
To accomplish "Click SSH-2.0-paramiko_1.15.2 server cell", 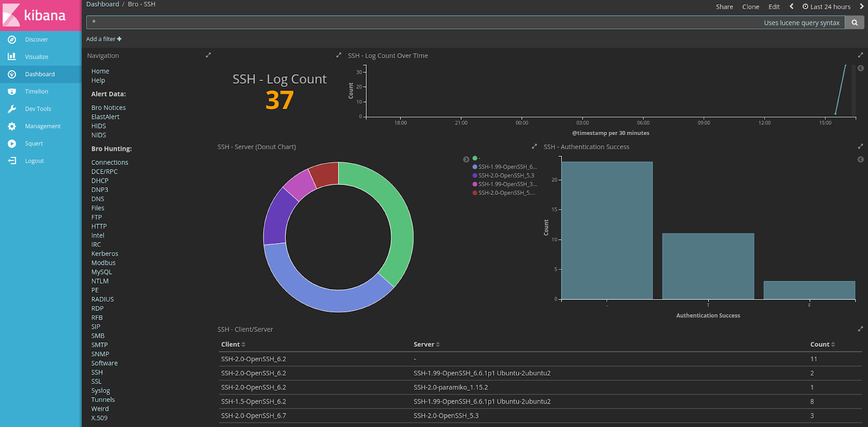I will point(451,387).
